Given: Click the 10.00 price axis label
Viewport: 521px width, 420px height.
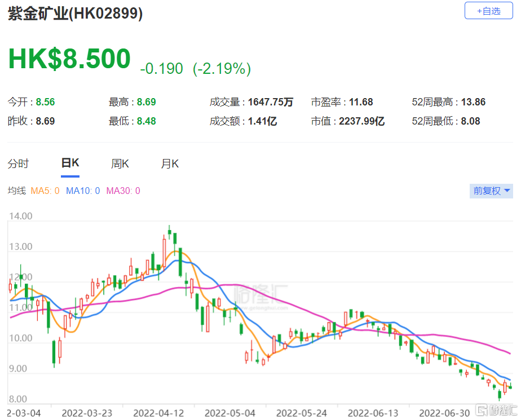Looking at the screenshot, I should point(21,338).
